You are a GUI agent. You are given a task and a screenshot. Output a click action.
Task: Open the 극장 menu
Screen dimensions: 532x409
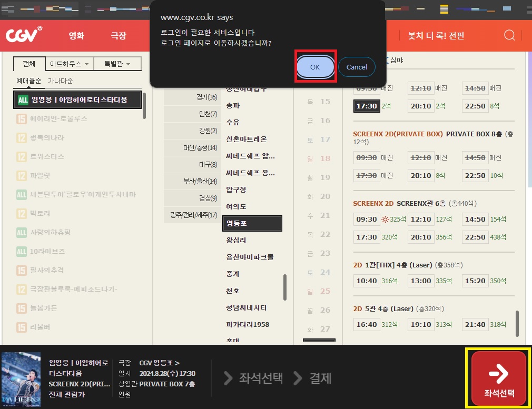118,36
